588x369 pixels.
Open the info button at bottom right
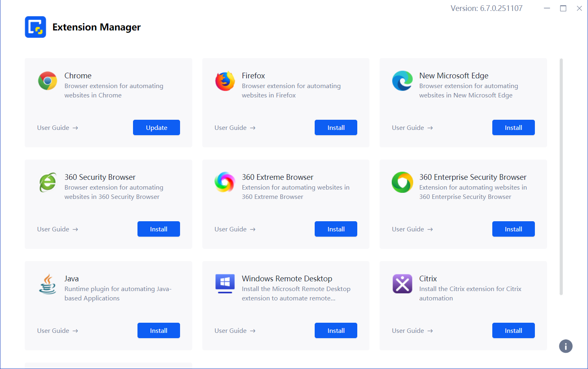566,346
